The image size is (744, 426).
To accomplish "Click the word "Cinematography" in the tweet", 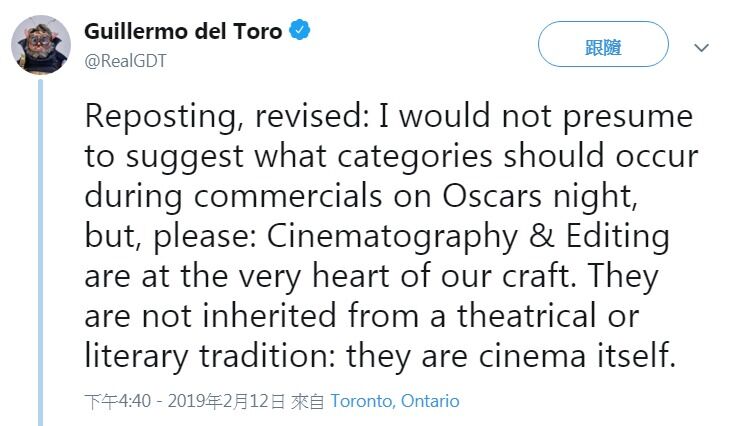I will coord(391,237).
